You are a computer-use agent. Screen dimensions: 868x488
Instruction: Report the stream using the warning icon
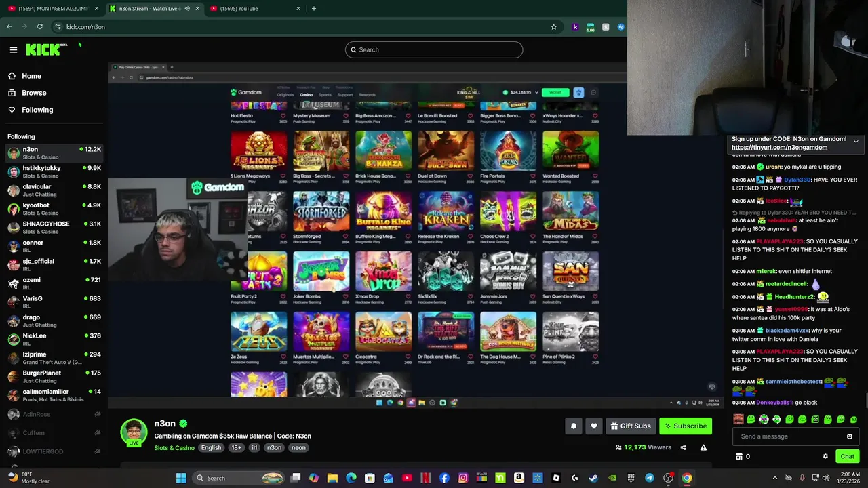click(703, 447)
